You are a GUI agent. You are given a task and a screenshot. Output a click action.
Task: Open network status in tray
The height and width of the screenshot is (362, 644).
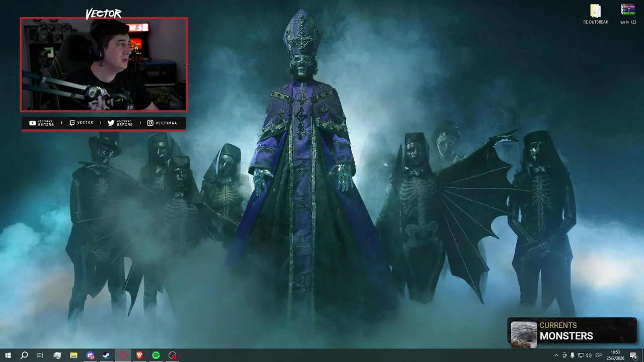click(580, 355)
